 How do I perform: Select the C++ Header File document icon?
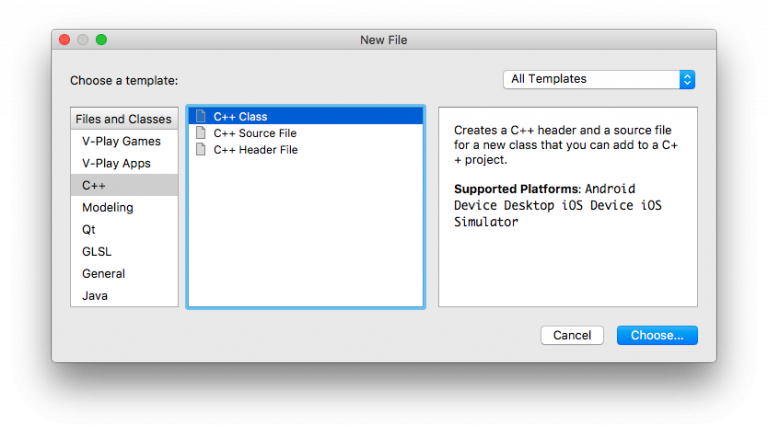[x=200, y=149]
